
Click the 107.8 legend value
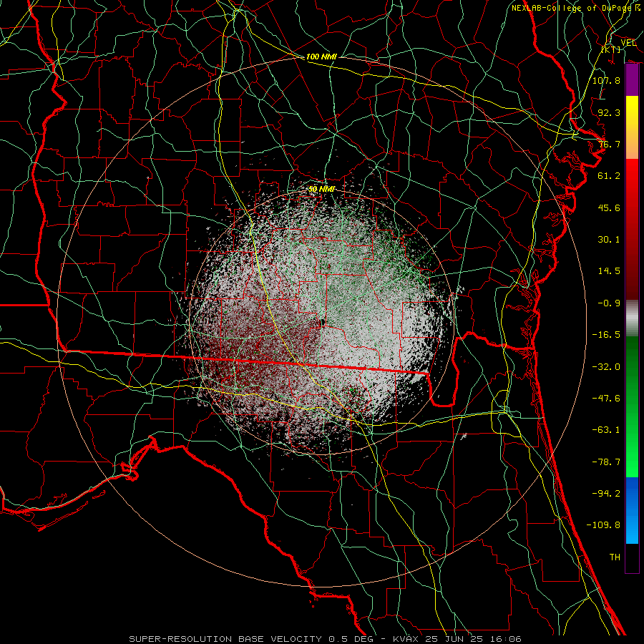606,80
